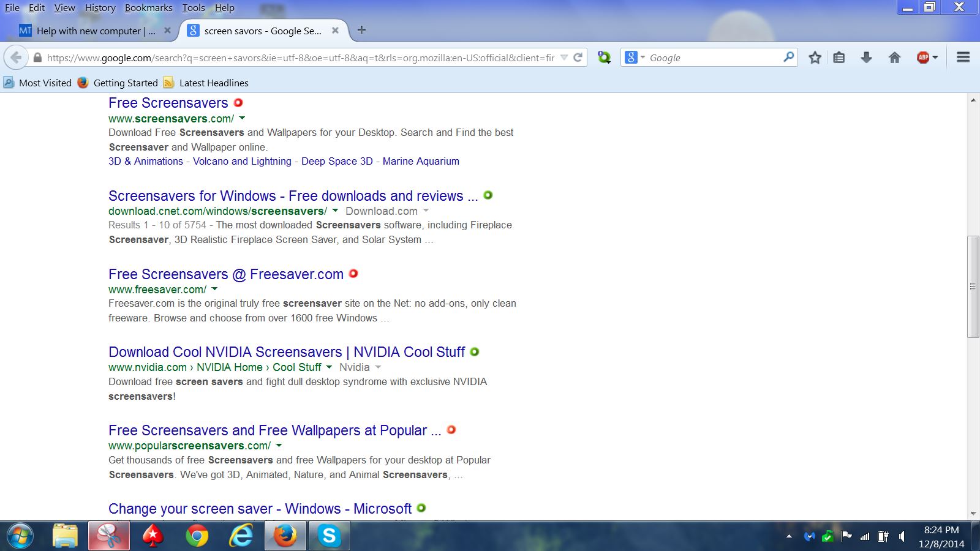Show bookmarks list icon
The height and width of the screenshot is (551, 980).
[839, 58]
